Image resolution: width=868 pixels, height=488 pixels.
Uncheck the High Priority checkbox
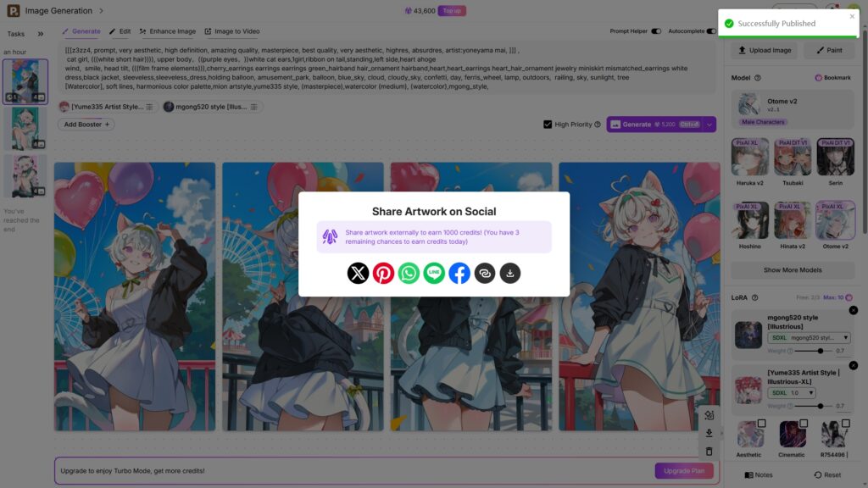548,125
